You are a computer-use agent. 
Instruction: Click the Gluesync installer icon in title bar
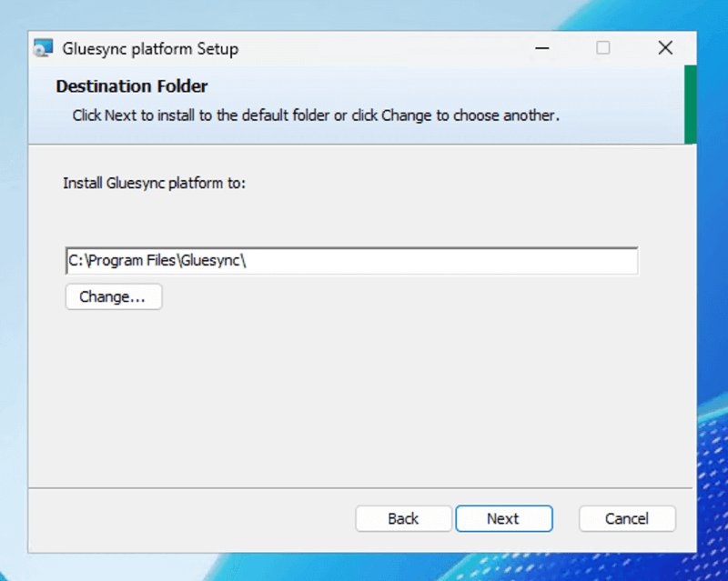(x=43, y=48)
